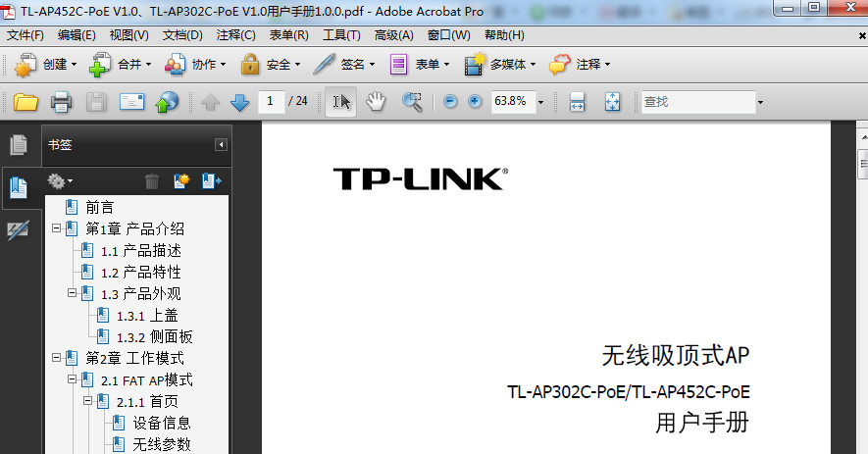Collapse 2.1 FAT AP模式 bookmark node
This screenshot has width=868, height=454.
tap(72, 378)
